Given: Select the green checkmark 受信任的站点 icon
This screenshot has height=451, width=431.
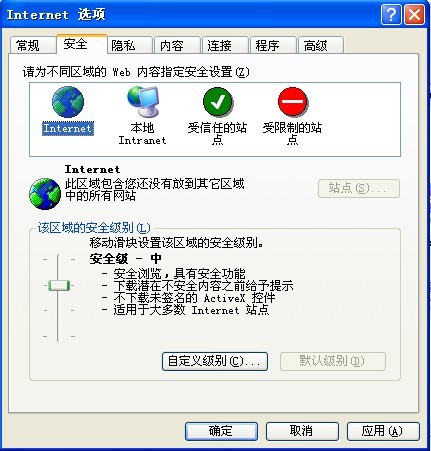Looking at the screenshot, I should 217,102.
